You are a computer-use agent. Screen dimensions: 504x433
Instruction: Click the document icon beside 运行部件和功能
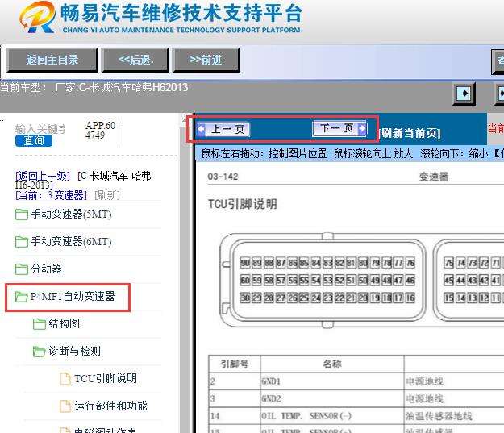(x=65, y=406)
